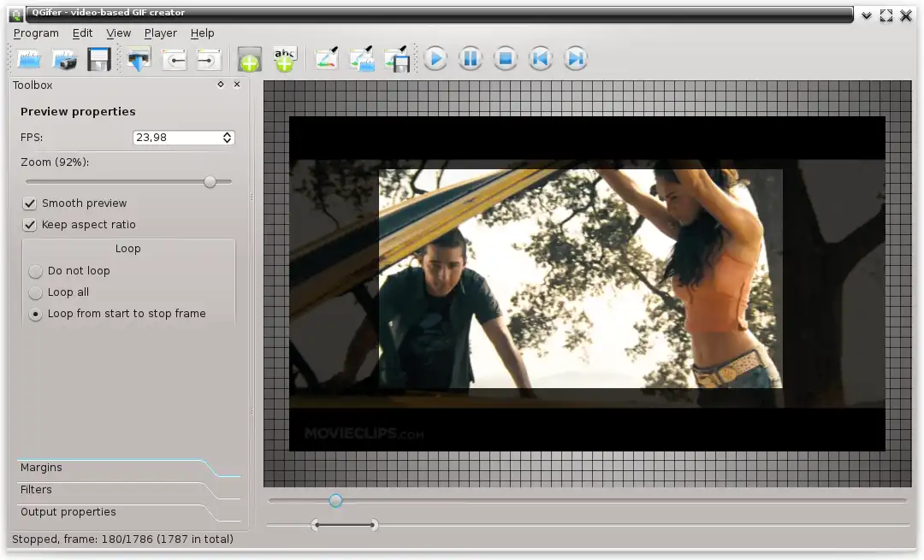924x560 pixels.
Task: Toggle the Smooth preview checkbox
Action: (x=30, y=203)
